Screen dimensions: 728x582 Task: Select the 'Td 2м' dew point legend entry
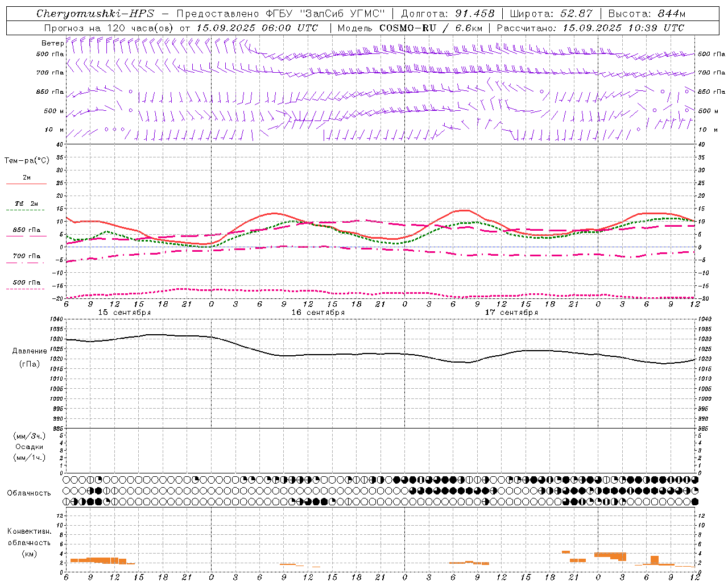[x=26, y=203]
